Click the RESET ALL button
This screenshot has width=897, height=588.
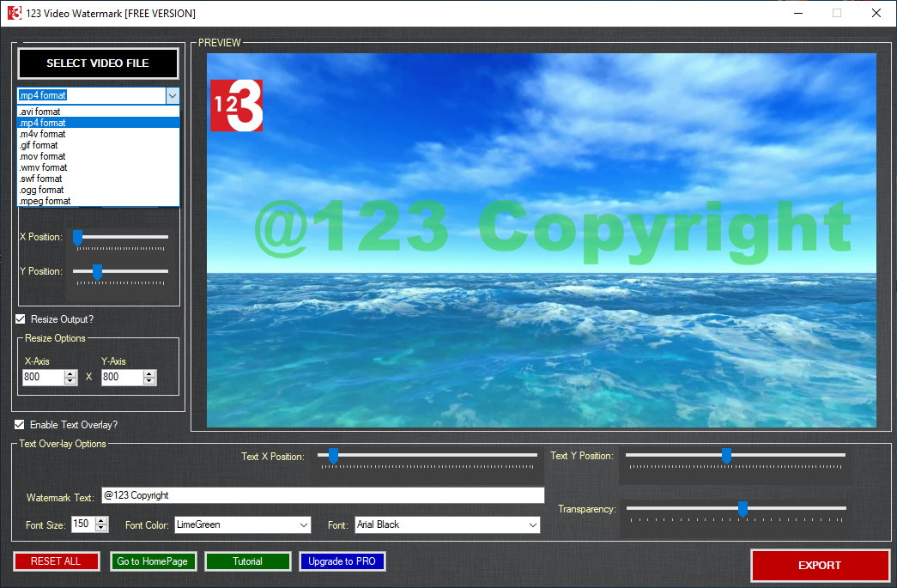click(x=56, y=561)
